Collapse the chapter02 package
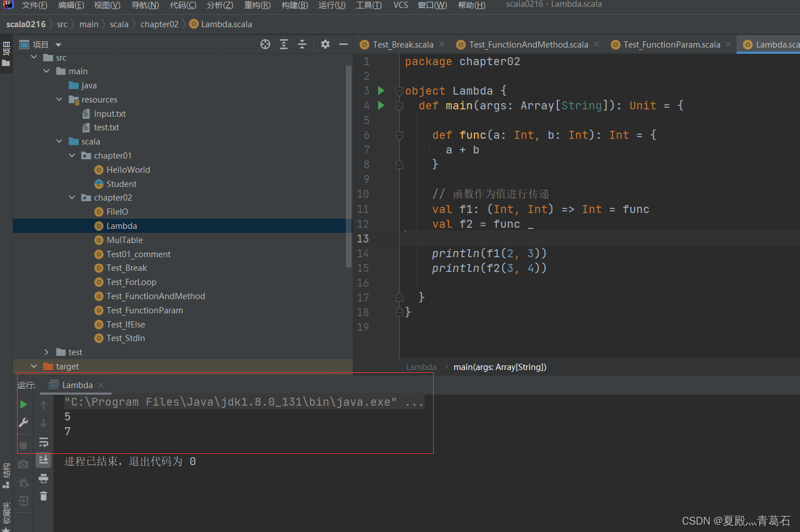 click(x=72, y=198)
